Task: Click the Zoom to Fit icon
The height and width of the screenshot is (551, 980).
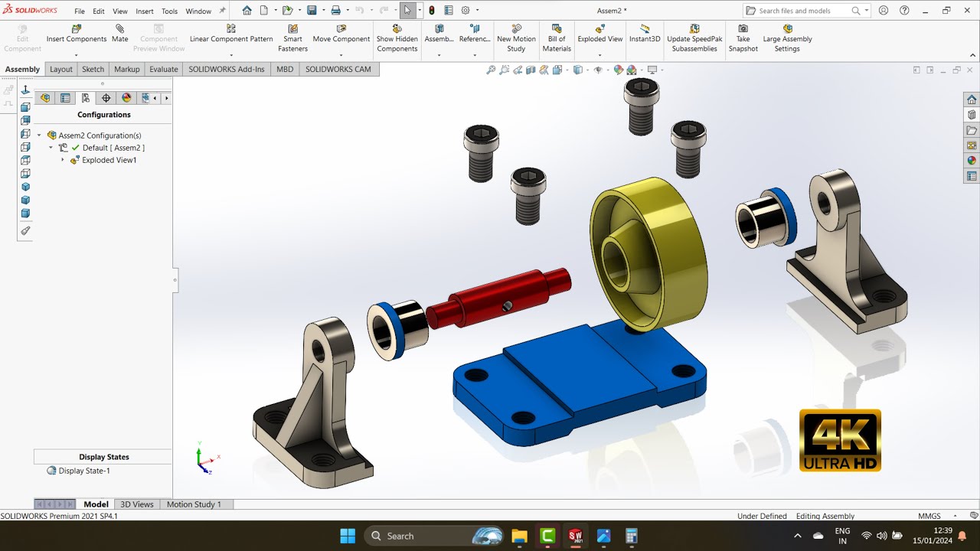Action: click(x=491, y=70)
